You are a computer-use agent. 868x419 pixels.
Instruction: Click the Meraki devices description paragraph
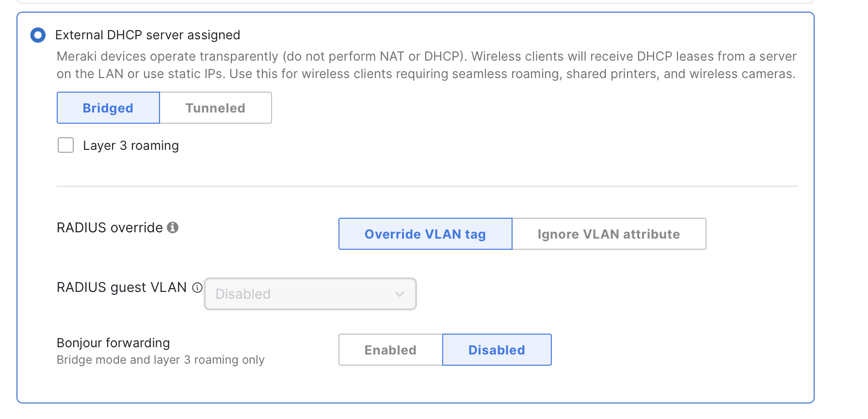click(426, 65)
